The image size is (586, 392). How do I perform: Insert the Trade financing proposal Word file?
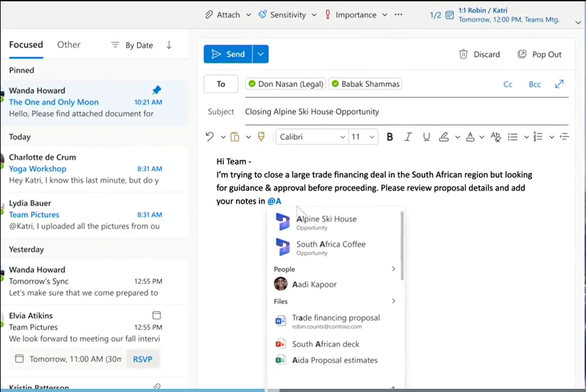point(335,321)
